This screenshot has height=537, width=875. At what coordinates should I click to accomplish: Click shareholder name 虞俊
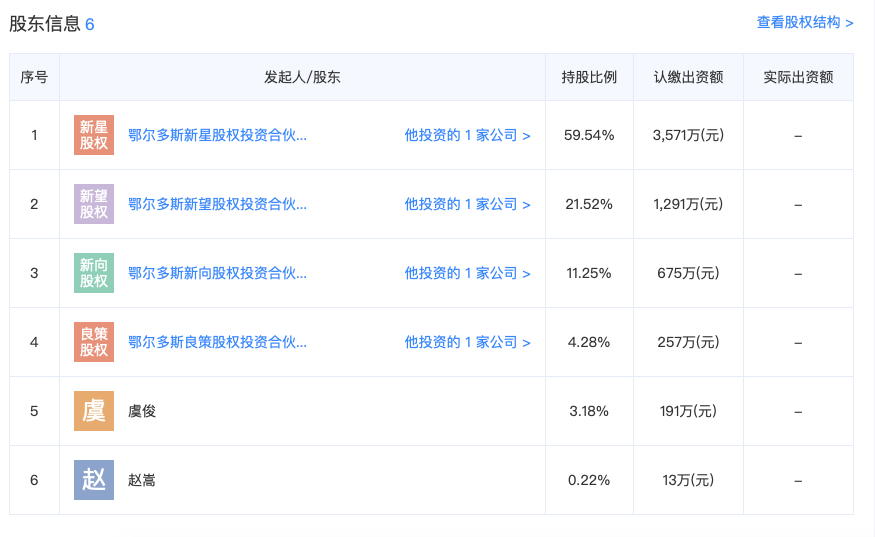pos(142,411)
